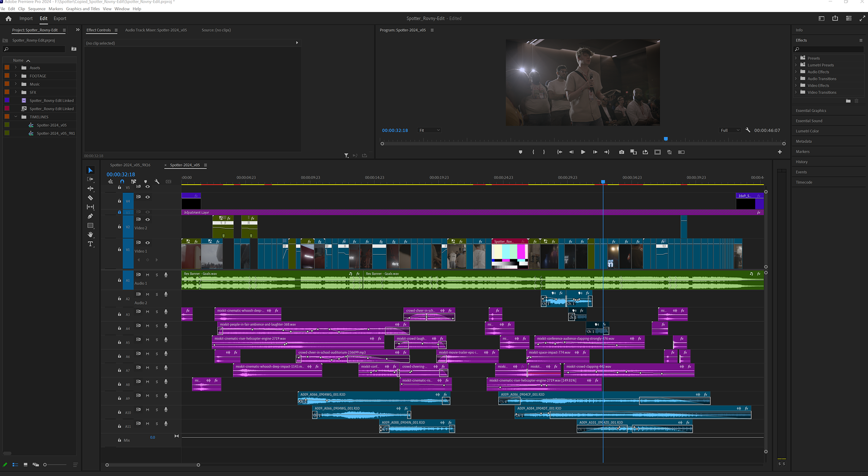Open Button Editor plus icon
Image resolution: width=868 pixels, height=476 pixels.
click(x=780, y=152)
